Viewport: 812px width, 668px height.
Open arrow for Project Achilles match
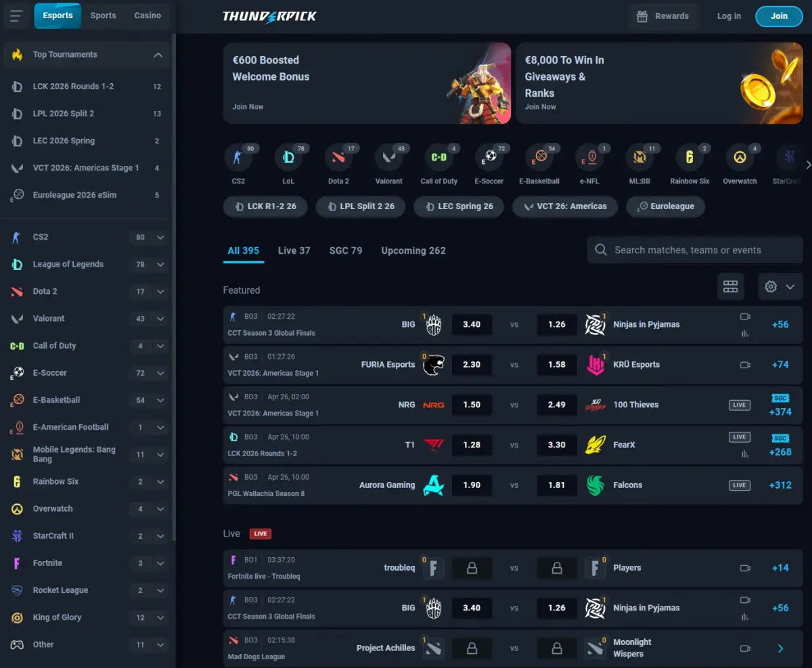tap(780, 648)
